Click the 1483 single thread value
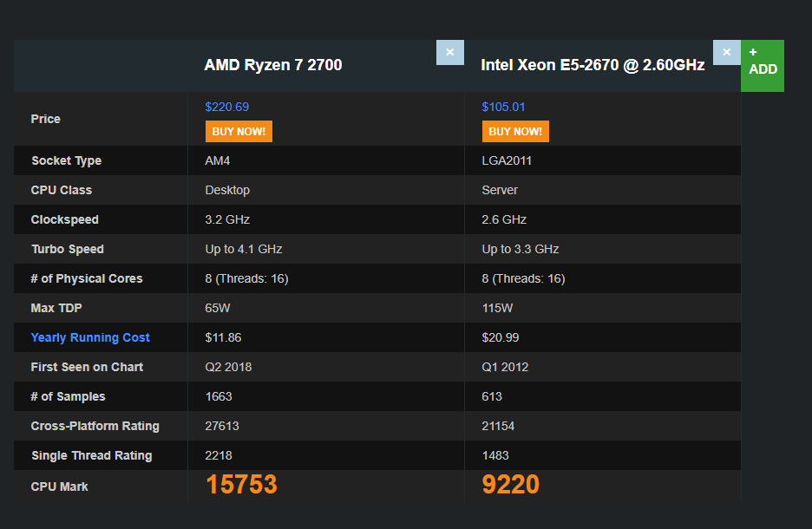 495,456
